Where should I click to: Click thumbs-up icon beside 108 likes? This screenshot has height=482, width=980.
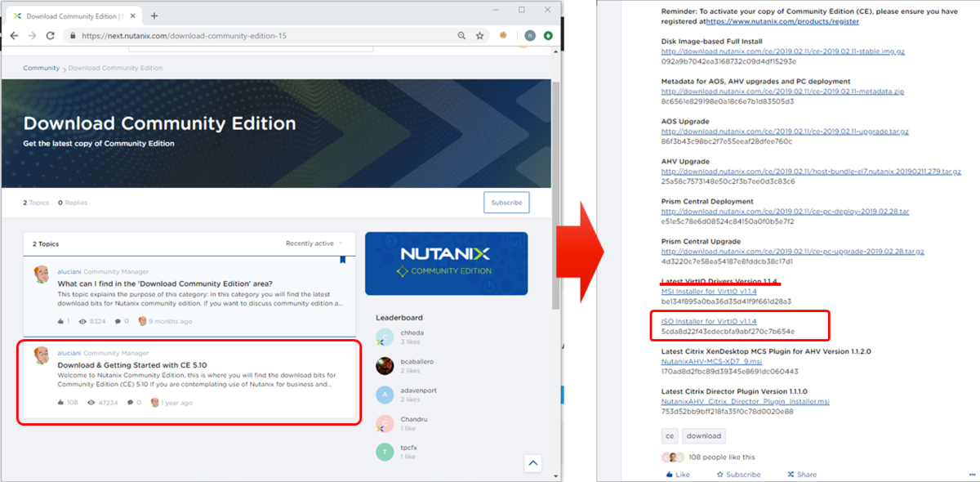point(61,403)
